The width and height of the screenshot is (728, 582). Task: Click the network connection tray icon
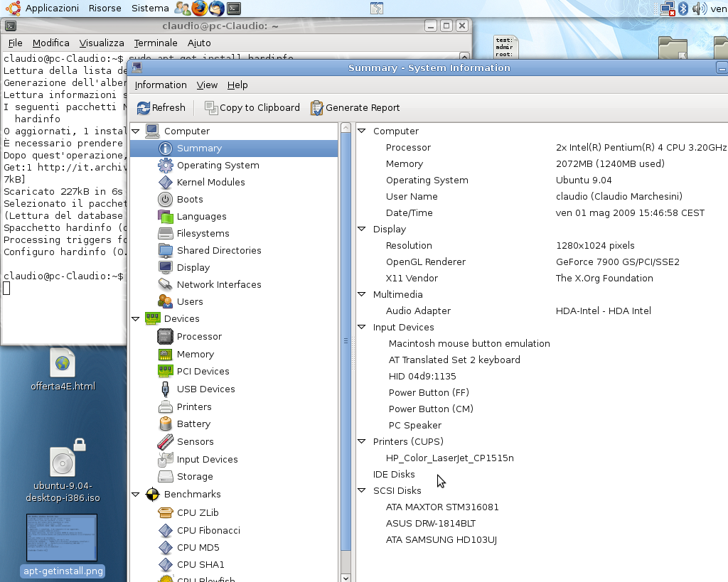(x=668, y=9)
